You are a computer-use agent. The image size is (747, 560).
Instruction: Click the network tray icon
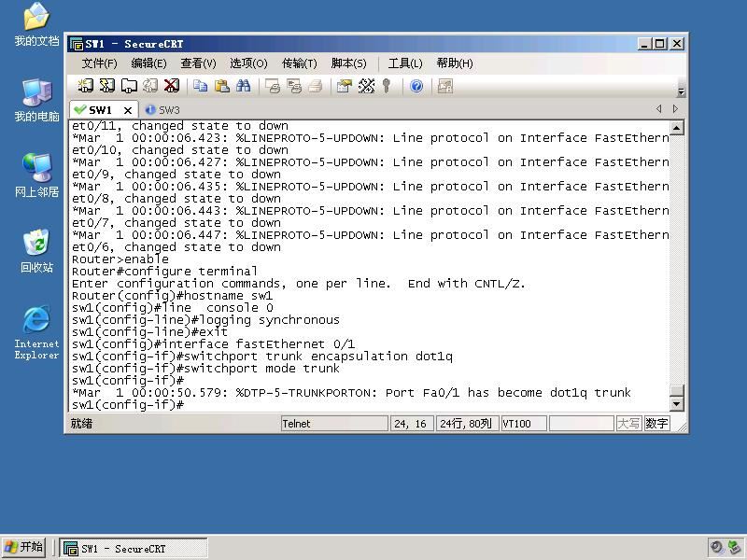pyautogui.click(x=735, y=548)
